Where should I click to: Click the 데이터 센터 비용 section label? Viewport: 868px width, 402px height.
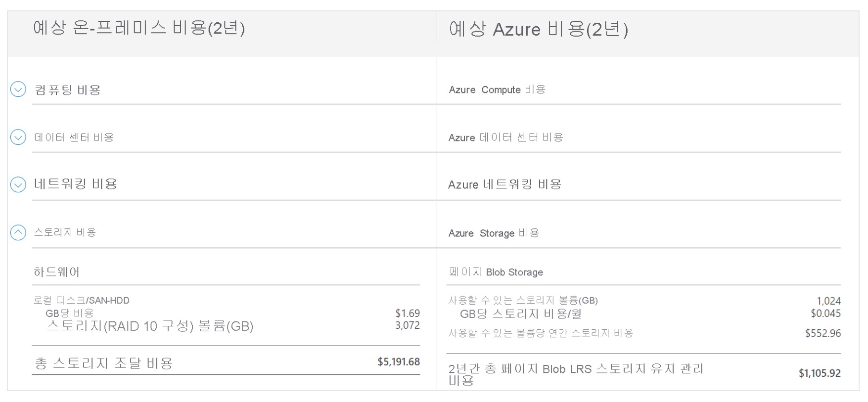[x=74, y=137]
